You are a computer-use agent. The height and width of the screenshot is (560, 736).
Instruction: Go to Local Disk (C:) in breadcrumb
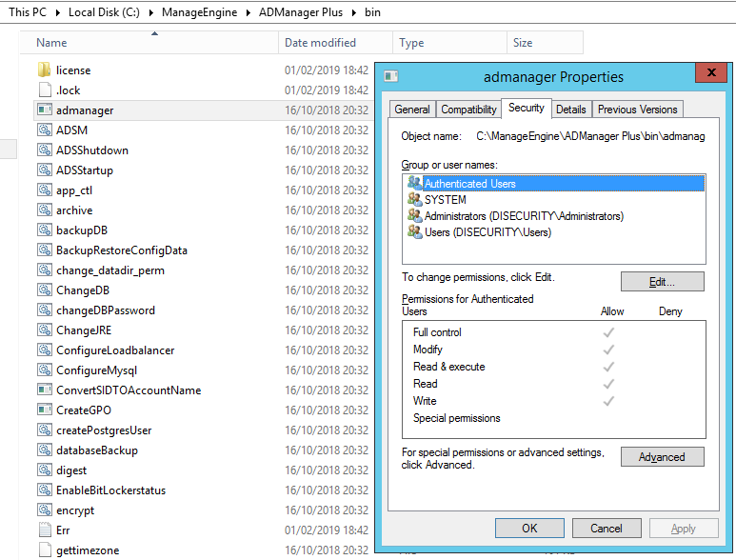(x=104, y=12)
